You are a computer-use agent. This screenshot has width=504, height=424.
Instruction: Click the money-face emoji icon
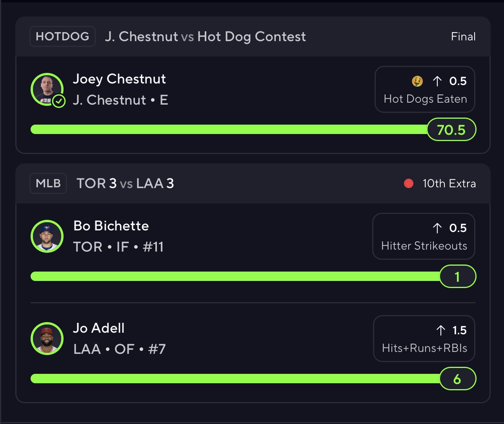point(417,81)
